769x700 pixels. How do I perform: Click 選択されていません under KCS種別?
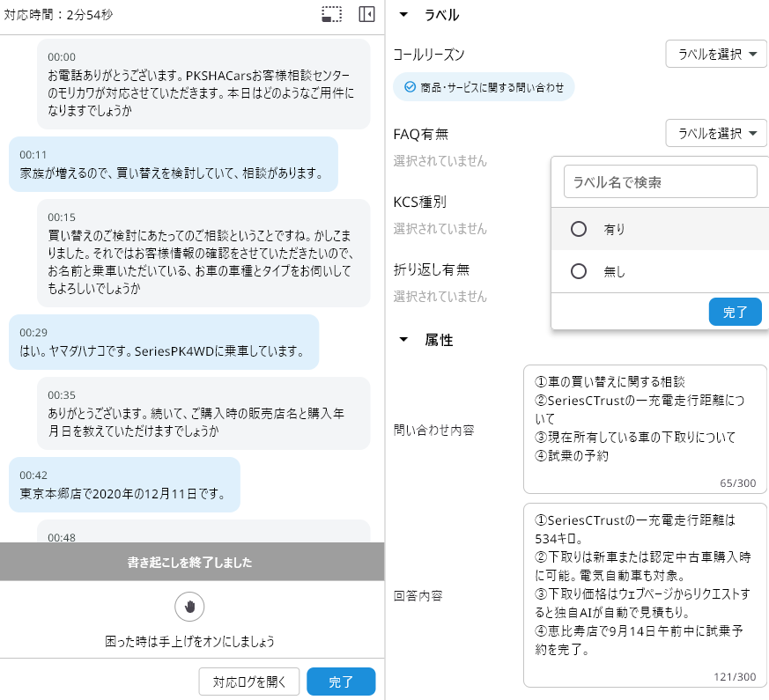pos(439,228)
